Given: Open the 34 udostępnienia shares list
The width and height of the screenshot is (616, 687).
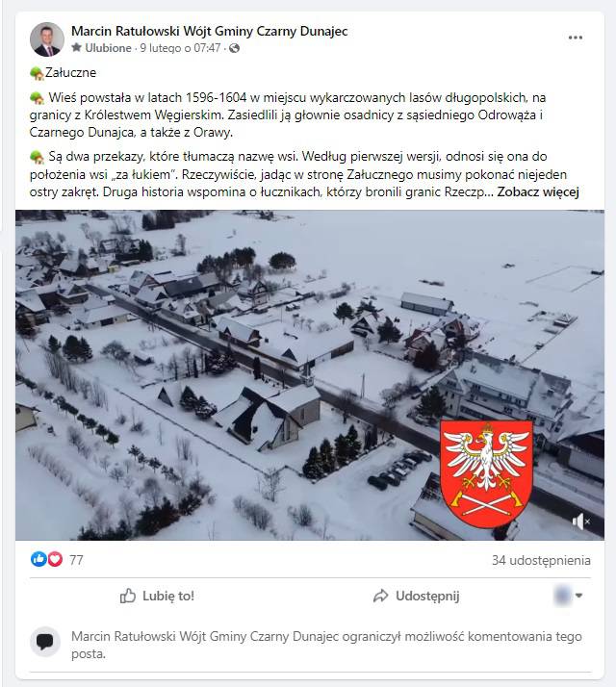Looking at the screenshot, I should tap(541, 560).
